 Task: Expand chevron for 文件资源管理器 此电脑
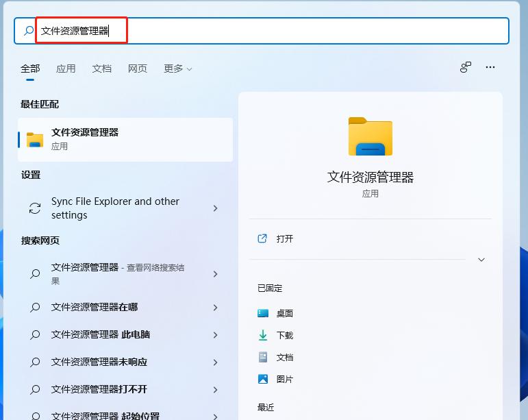(x=216, y=335)
